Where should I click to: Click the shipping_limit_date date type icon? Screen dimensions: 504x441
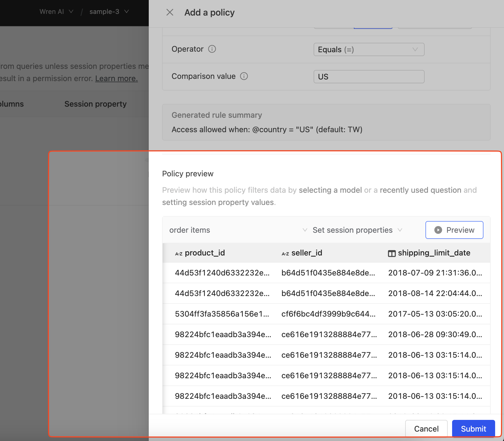point(392,254)
